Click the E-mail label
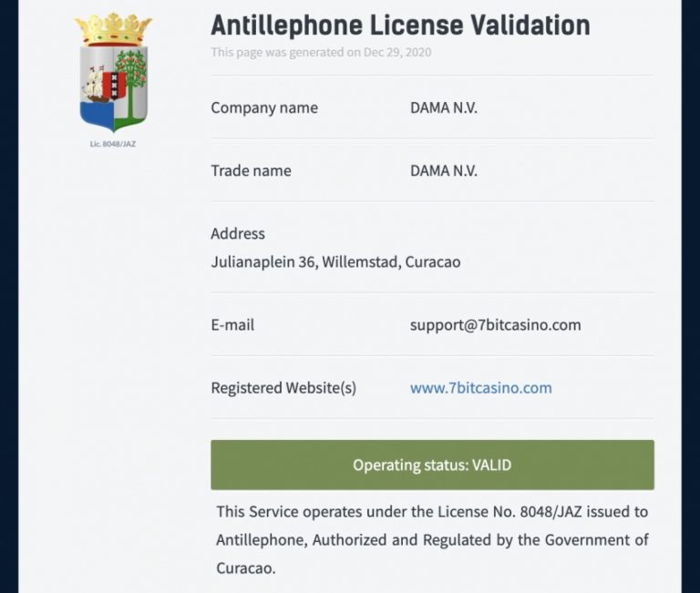This screenshot has width=700, height=593. click(x=232, y=325)
